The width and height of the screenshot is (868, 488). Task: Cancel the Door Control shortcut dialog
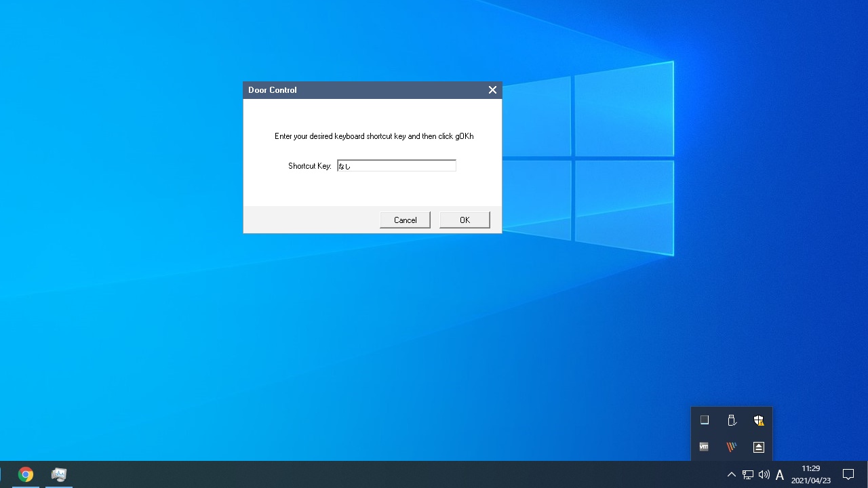(405, 220)
